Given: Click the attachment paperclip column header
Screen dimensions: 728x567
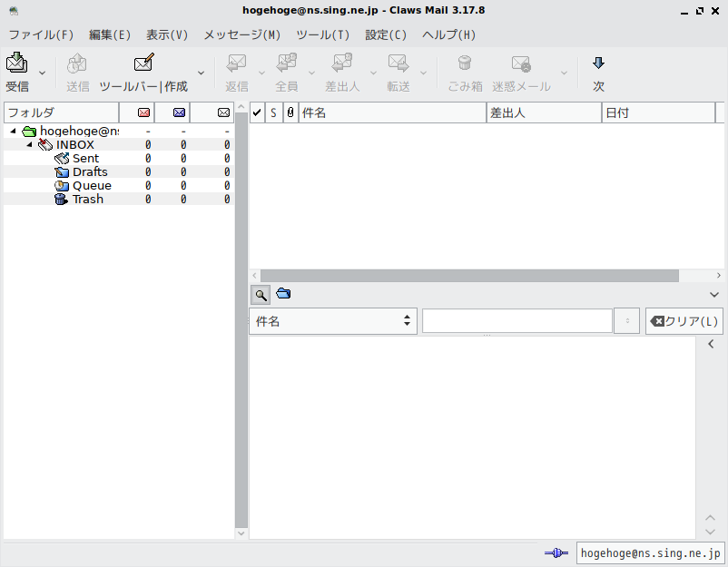Looking at the screenshot, I should [x=290, y=112].
